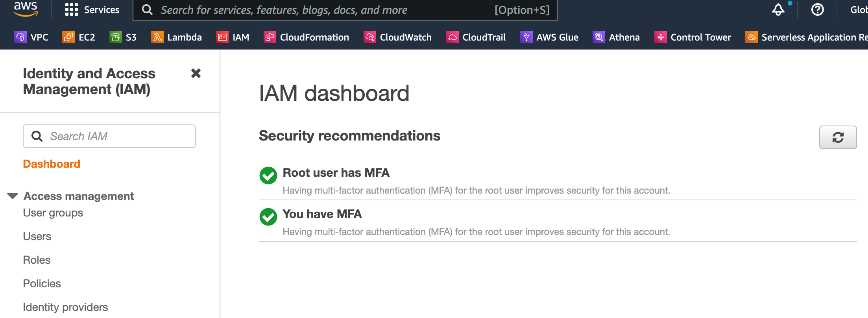Click the AWS logo home icon
The image size is (868, 318).
coord(26,9)
